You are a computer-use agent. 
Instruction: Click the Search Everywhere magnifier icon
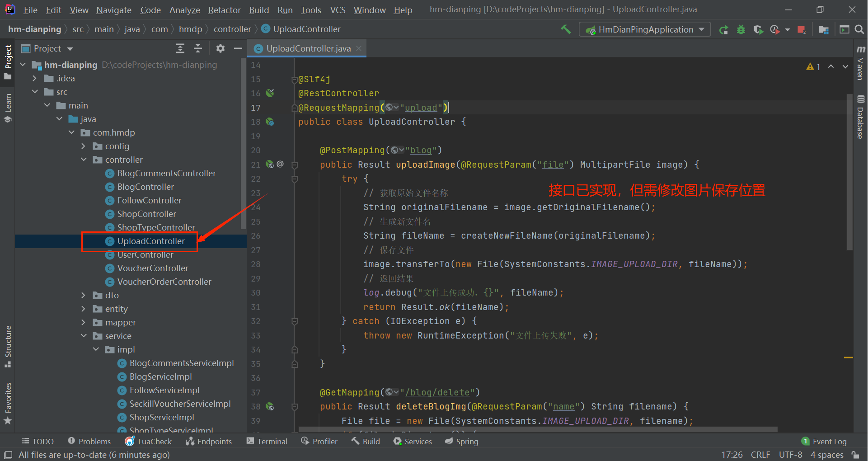(859, 29)
